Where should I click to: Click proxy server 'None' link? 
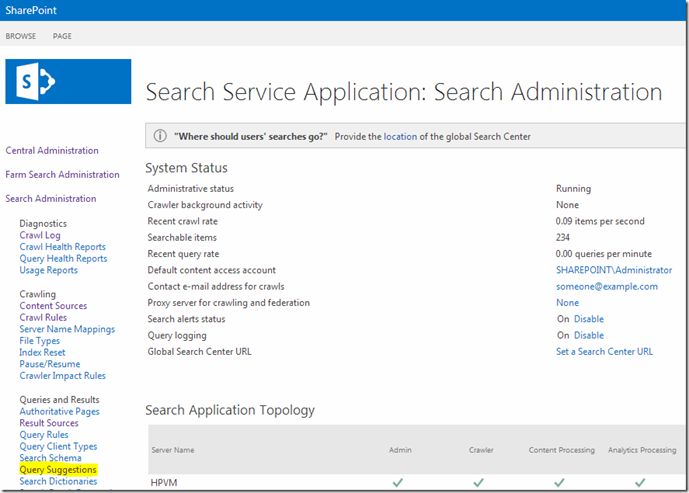tap(567, 302)
